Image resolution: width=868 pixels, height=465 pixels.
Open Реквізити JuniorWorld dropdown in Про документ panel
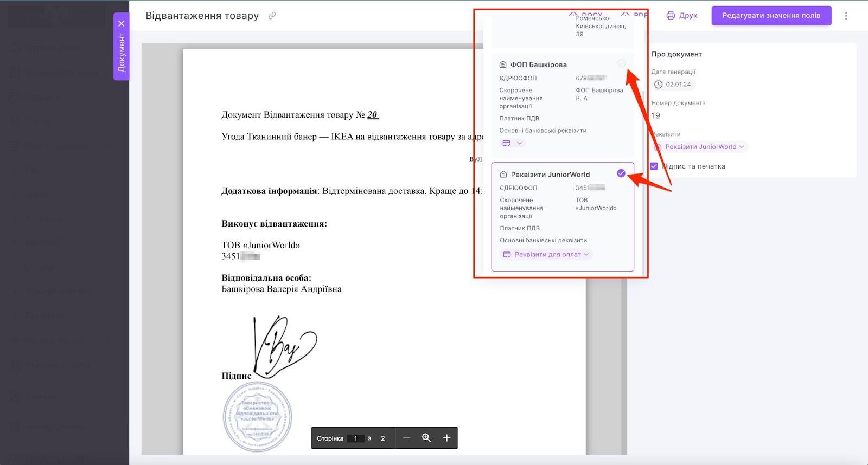pyautogui.click(x=700, y=147)
